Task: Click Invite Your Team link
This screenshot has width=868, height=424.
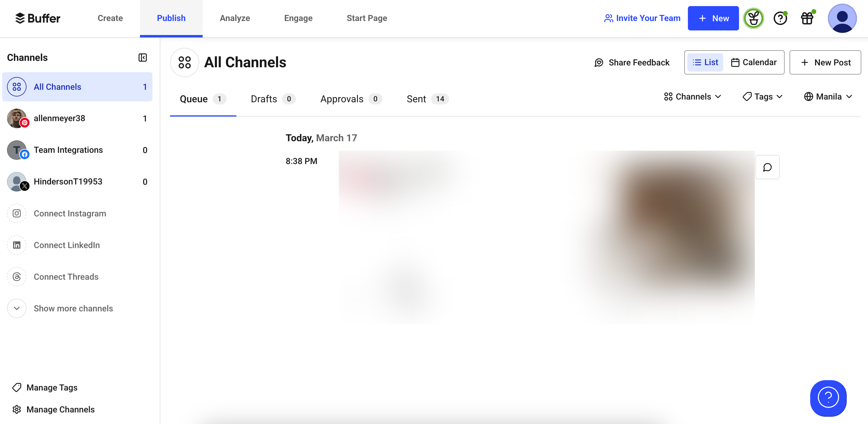Action: (642, 18)
